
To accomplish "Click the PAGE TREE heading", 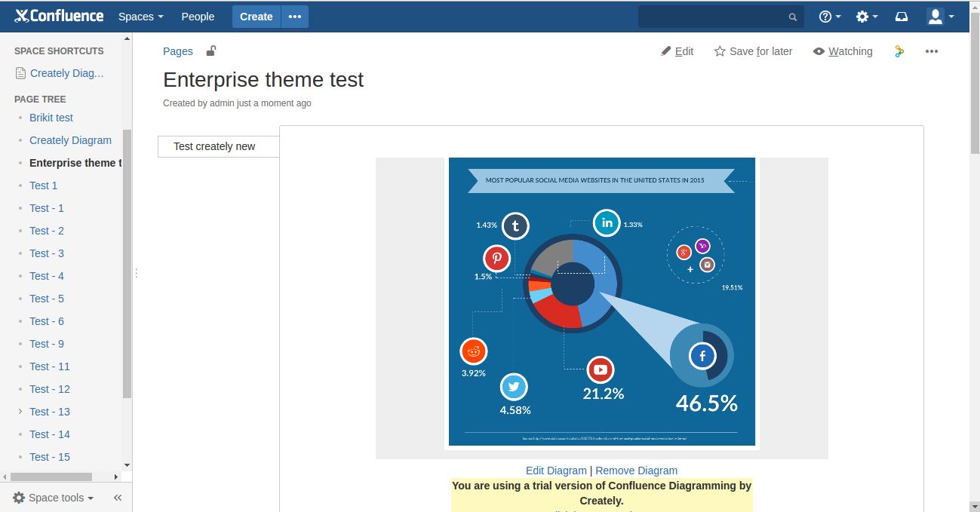I will 40,100.
